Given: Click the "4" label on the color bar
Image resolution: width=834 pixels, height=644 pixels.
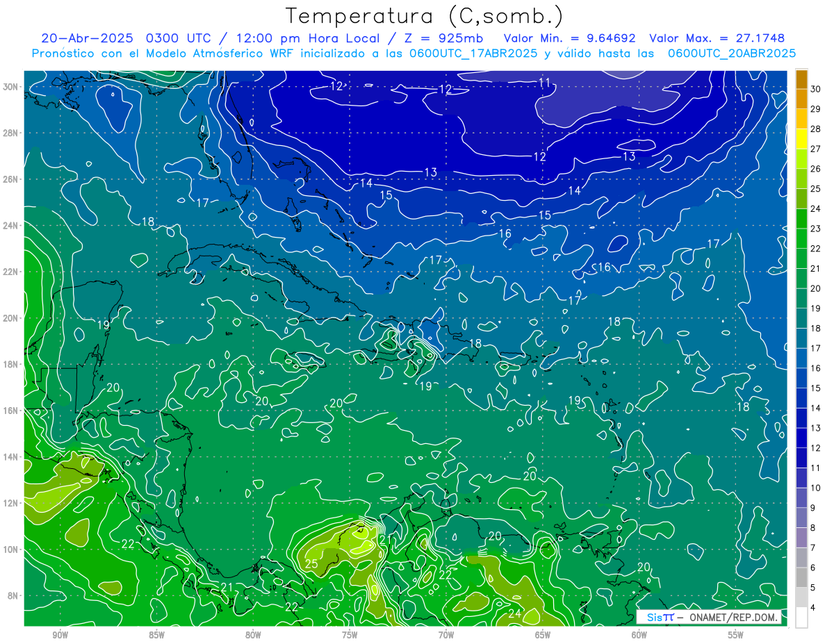Looking at the screenshot, I should [814, 608].
